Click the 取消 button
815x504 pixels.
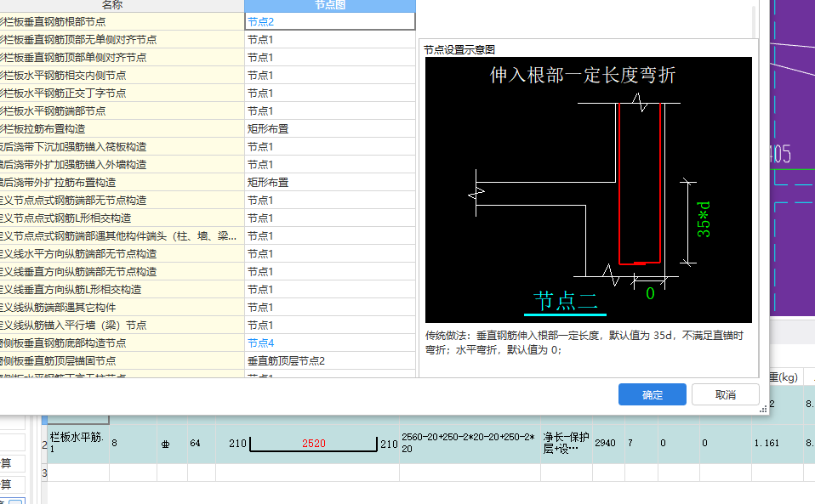pyautogui.click(x=725, y=394)
